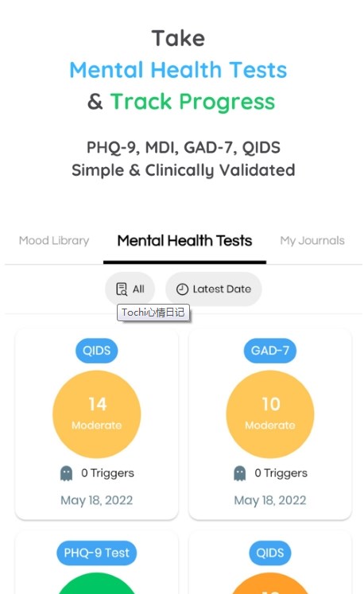
Task: Click the ghost icon in the QIDS card
Action: point(66,473)
